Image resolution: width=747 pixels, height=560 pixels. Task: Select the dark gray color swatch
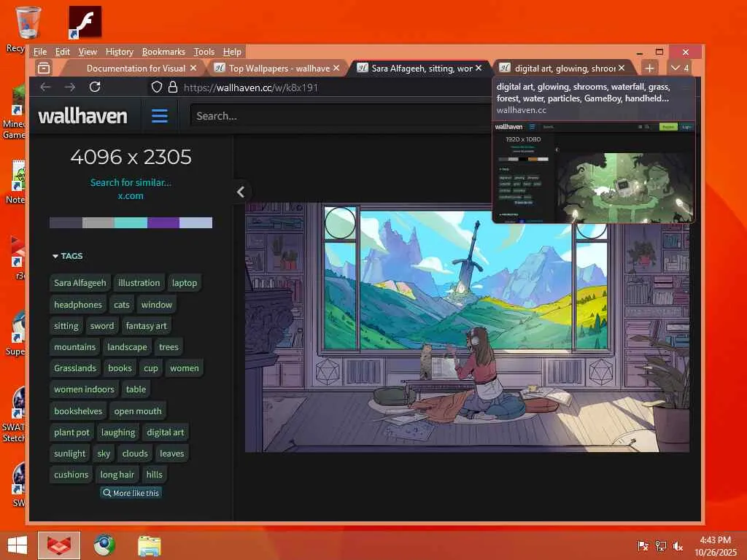[66, 222]
